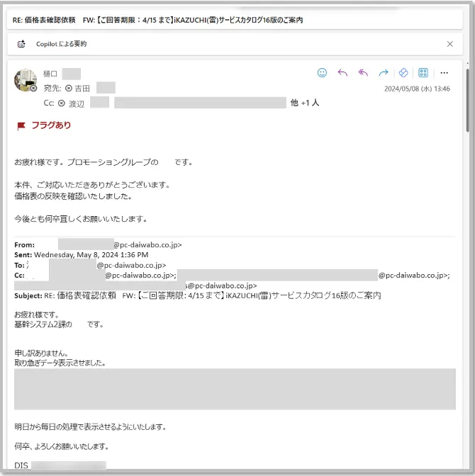Reply all with the double arrow icon
Image resolution: width=475 pixels, height=476 pixels.
[x=363, y=73]
